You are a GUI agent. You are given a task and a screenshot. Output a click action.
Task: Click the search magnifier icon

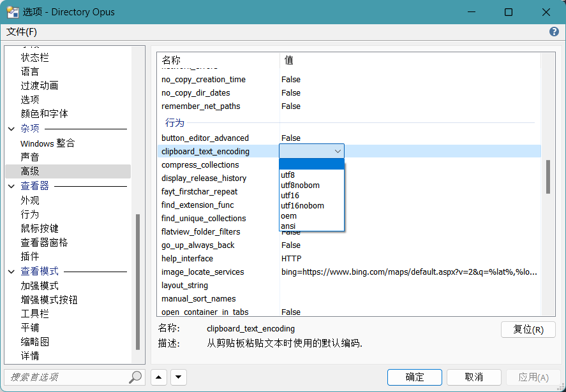[x=135, y=377]
